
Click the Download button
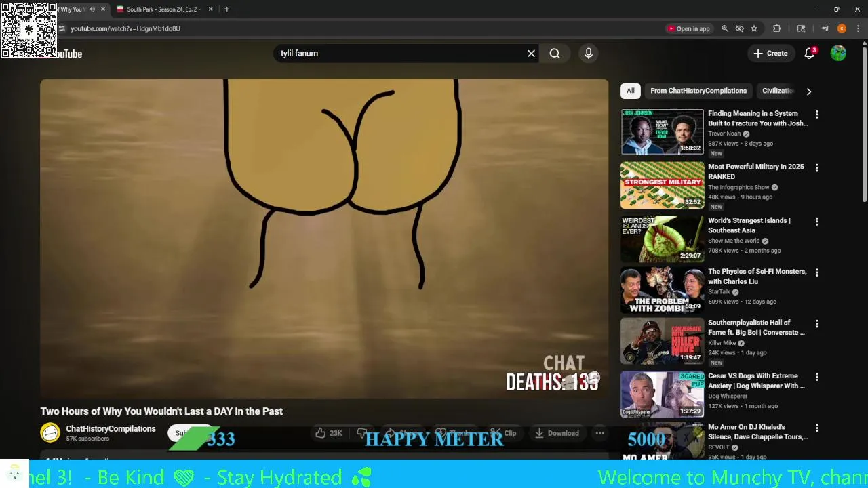557,433
